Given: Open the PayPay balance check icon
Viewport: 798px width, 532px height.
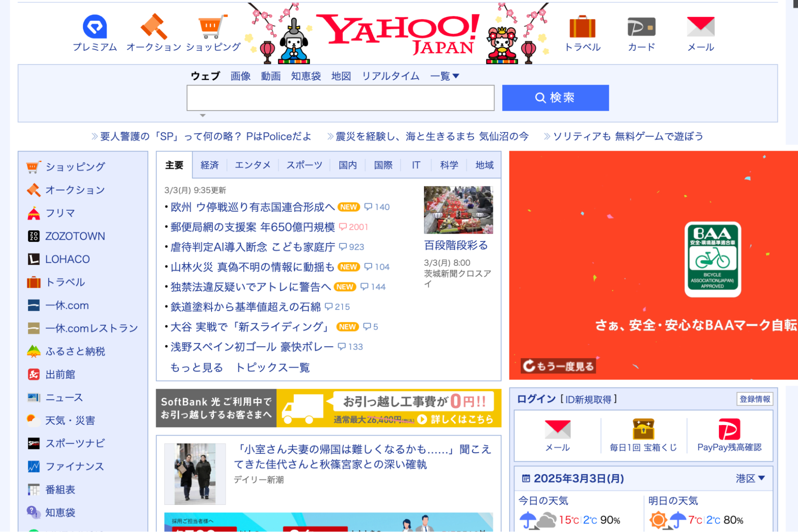Looking at the screenshot, I should (x=729, y=429).
